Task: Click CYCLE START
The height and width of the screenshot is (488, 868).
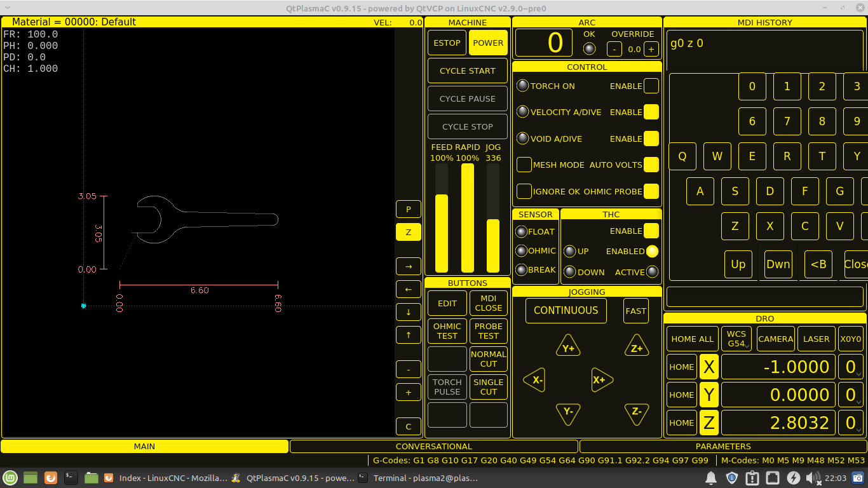Action: click(x=468, y=71)
